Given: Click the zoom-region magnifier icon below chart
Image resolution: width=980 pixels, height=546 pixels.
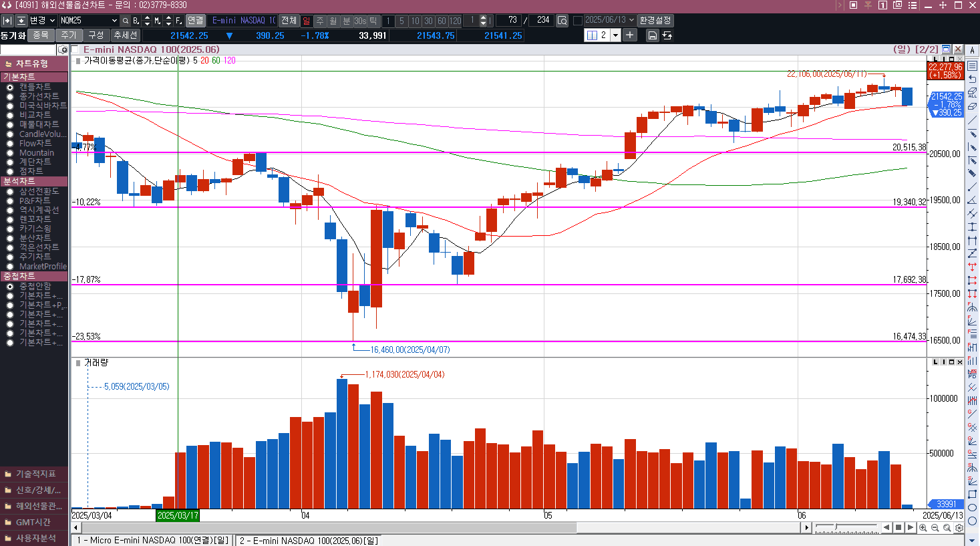Looking at the screenshot, I should coord(947,527).
